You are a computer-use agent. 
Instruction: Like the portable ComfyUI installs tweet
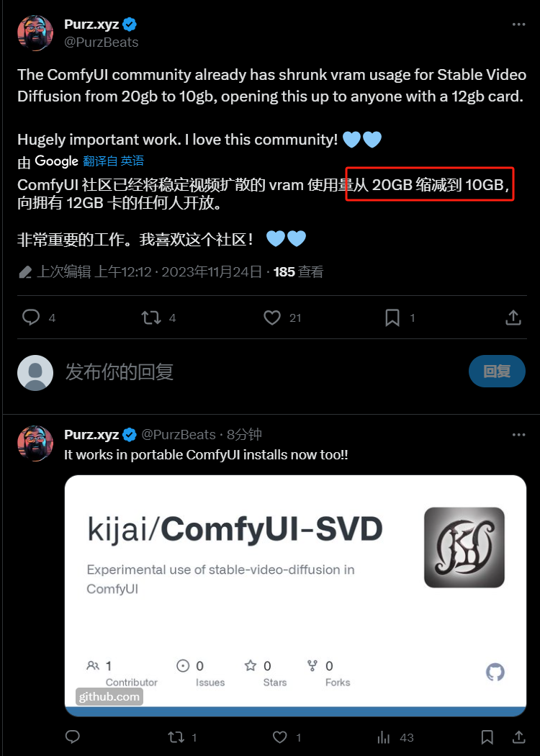(279, 737)
